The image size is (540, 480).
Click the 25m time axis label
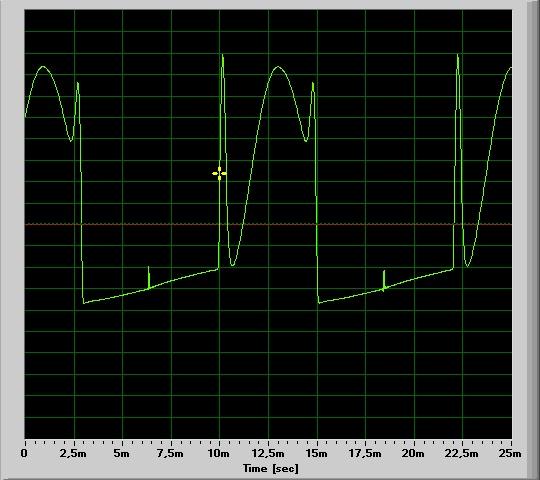510,453
